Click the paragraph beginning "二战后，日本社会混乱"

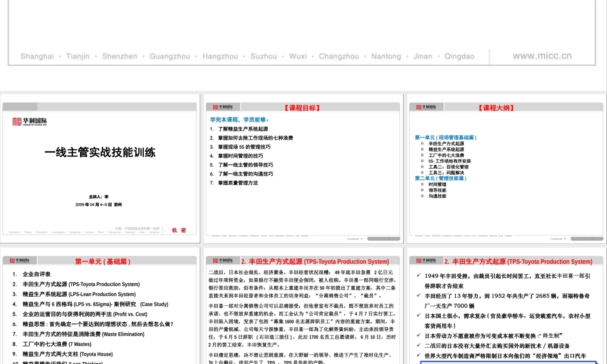coord(302,284)
